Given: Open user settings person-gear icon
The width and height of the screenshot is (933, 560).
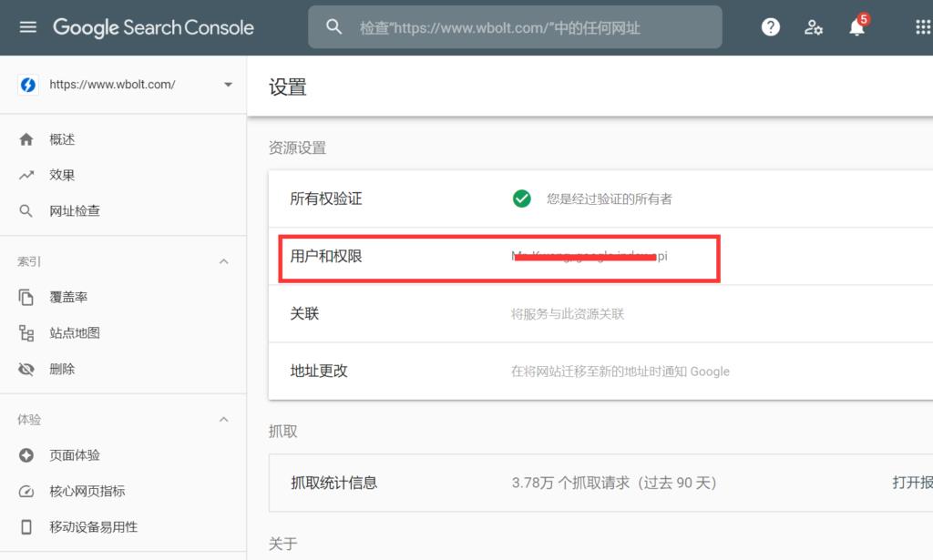Looking at the screenshot, I should pyautogui.click(x=814, y=27).
